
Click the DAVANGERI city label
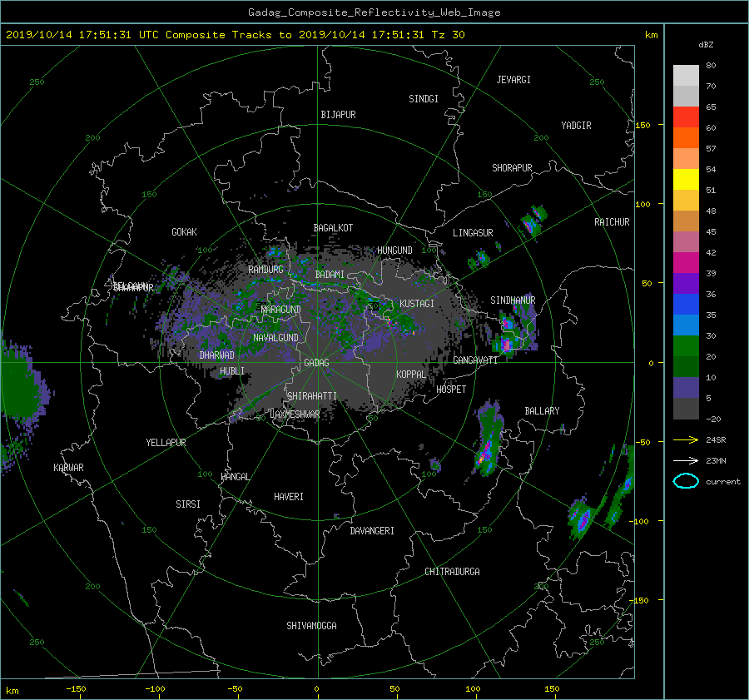click(x=372, y=531)
